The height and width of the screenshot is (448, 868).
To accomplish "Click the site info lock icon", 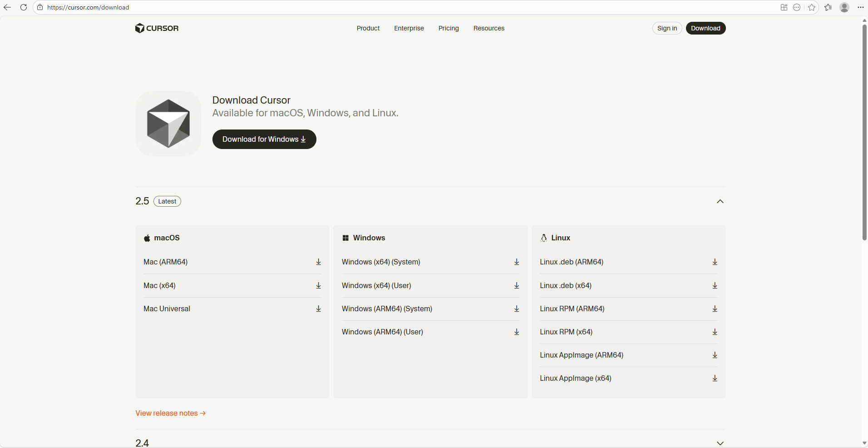I will pyautogui.click(x=40, y=7).
